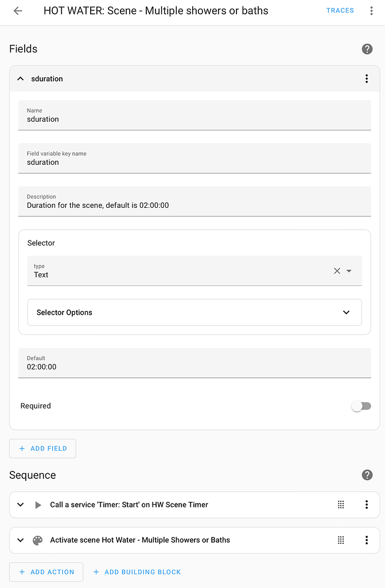Click ADD FIELD button
The width and height of the screenshot is (385, 588).
coord(42,448)
